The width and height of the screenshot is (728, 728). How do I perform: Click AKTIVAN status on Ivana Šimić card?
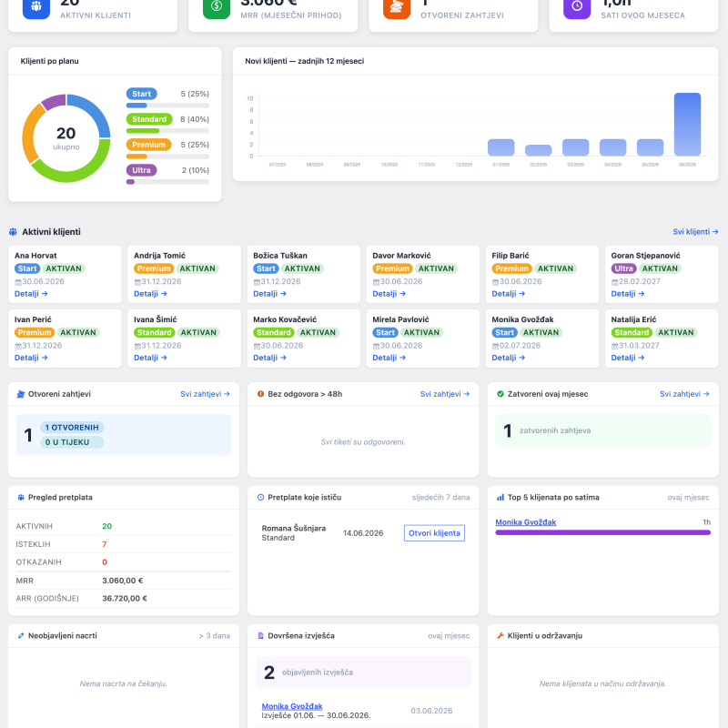(x=198, y=332)
